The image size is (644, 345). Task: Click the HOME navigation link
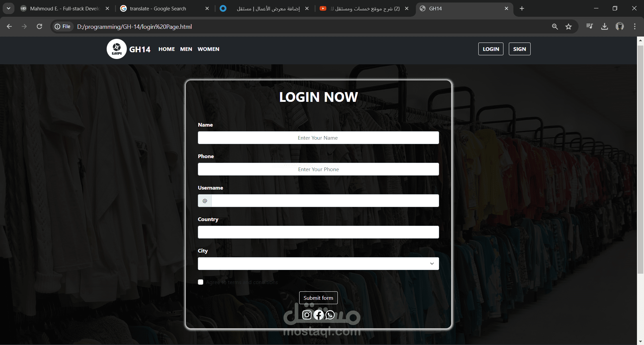click(166, 49)
